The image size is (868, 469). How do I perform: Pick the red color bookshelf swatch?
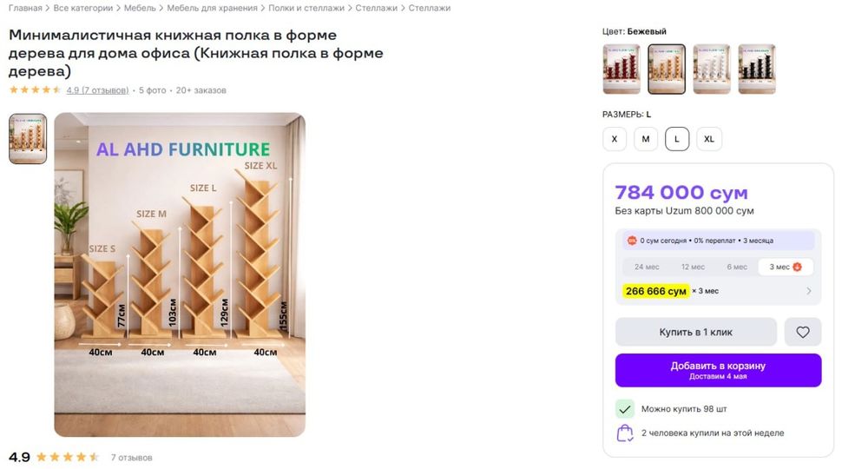point(621,69)
